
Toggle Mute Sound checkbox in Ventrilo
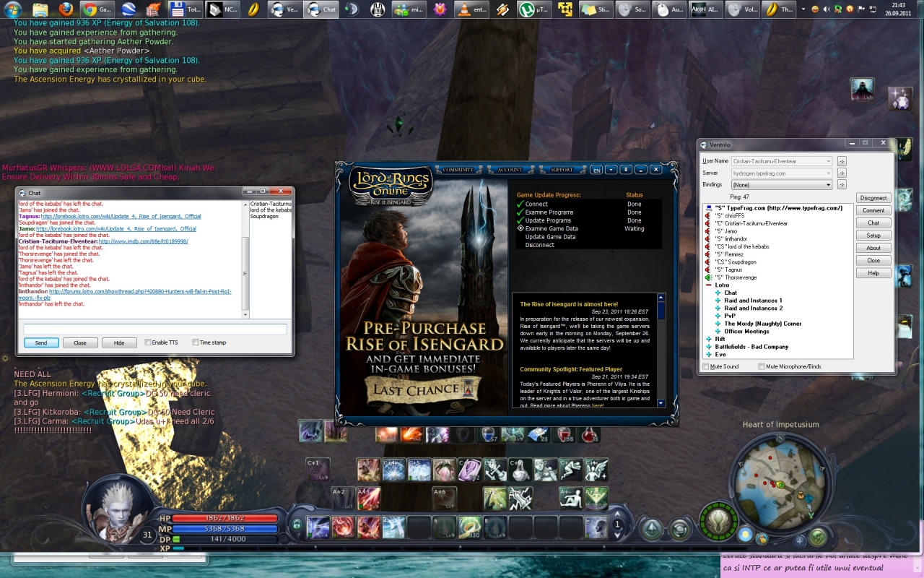click(x=706, y=367)
